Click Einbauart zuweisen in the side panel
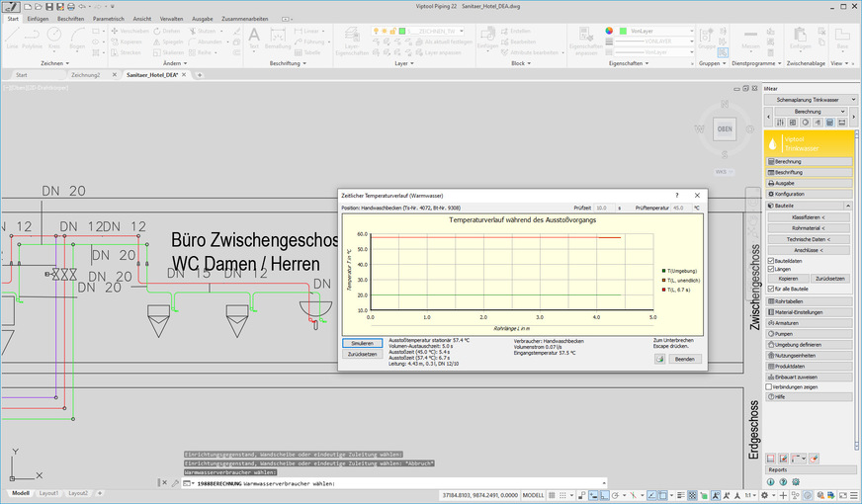The width and height of the screenshot is (862, 504). 809,378
